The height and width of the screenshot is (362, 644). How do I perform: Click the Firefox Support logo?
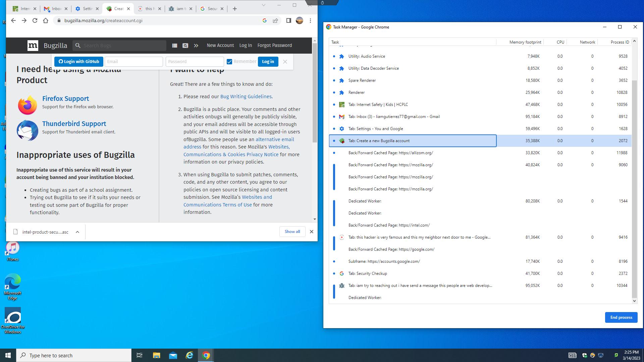click(27, 105)
